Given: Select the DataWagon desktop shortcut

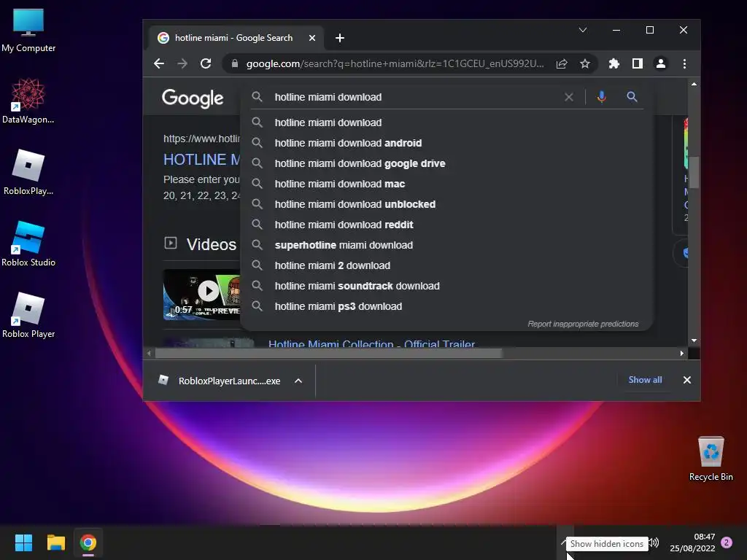Looking at the screenshot, I should [28, 101].
